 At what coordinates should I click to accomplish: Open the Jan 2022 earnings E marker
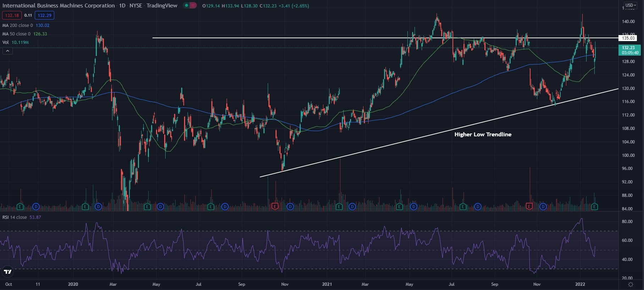(x=595, y=206)
